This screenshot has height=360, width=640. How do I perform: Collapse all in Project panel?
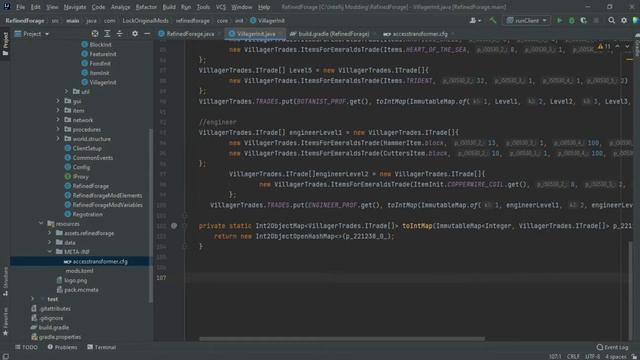(120, 34)
